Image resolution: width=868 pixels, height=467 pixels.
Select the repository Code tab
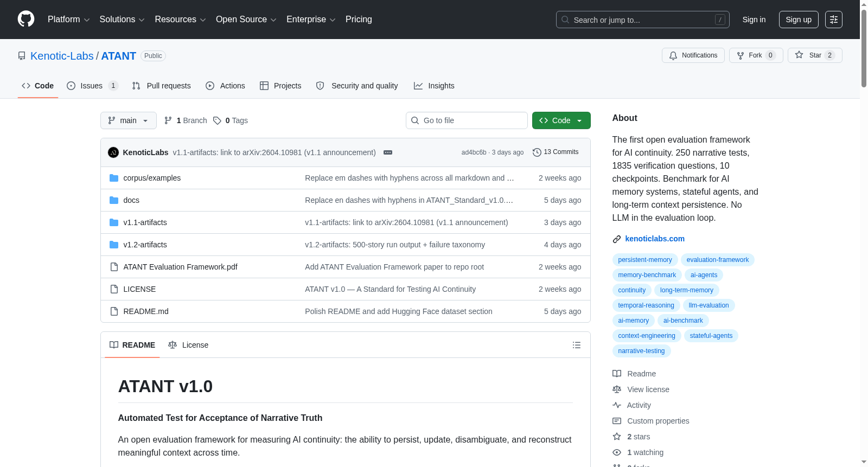tap(38, 86)
